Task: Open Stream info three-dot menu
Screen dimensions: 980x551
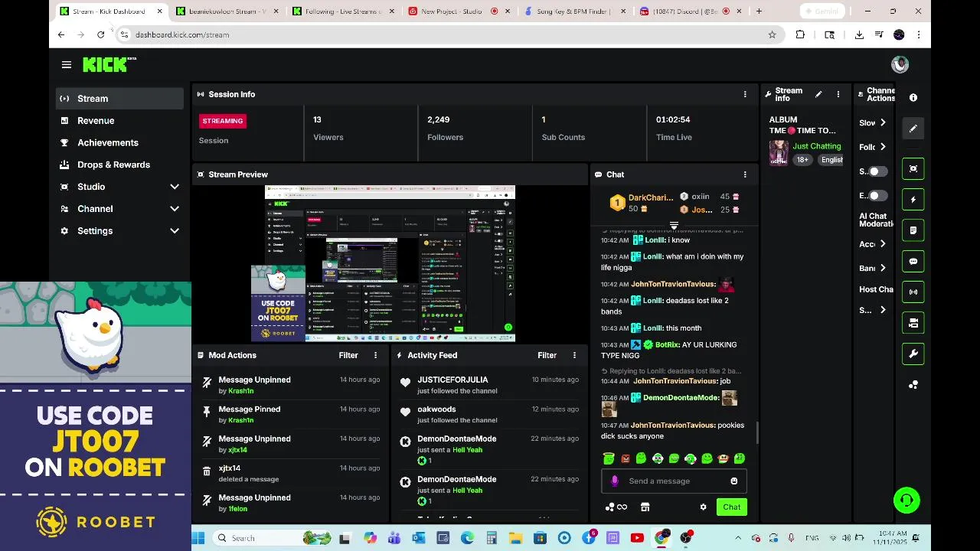Action: [x=838, y=94]
